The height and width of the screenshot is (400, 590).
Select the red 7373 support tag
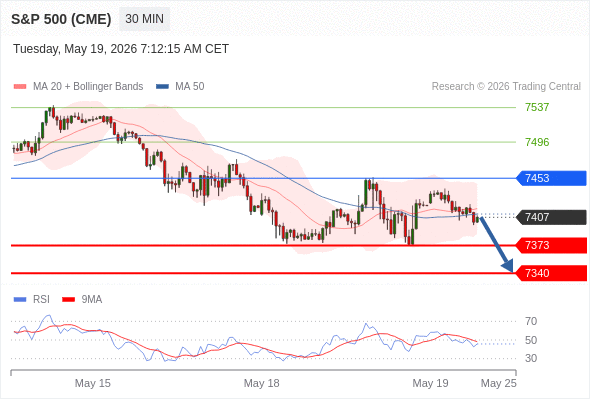[x=551, y=245]
